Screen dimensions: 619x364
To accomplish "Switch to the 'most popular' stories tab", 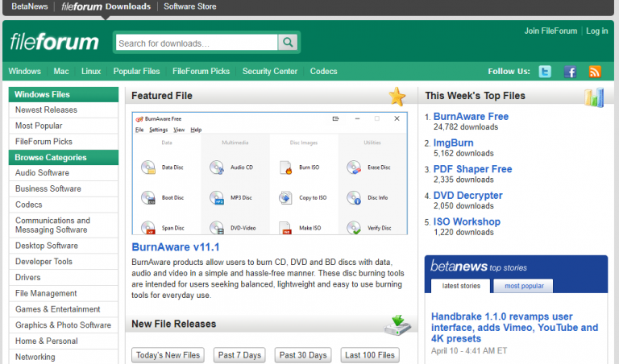I will 523,286.
